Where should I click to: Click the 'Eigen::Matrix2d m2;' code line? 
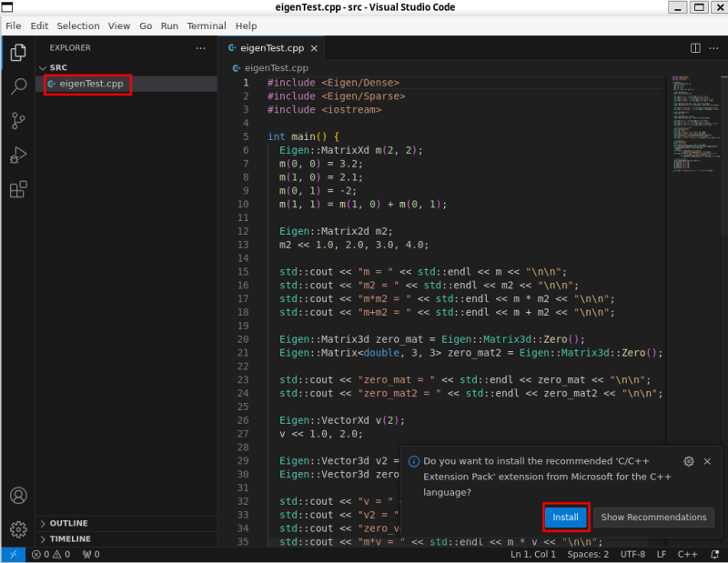(x=336, y=231)
